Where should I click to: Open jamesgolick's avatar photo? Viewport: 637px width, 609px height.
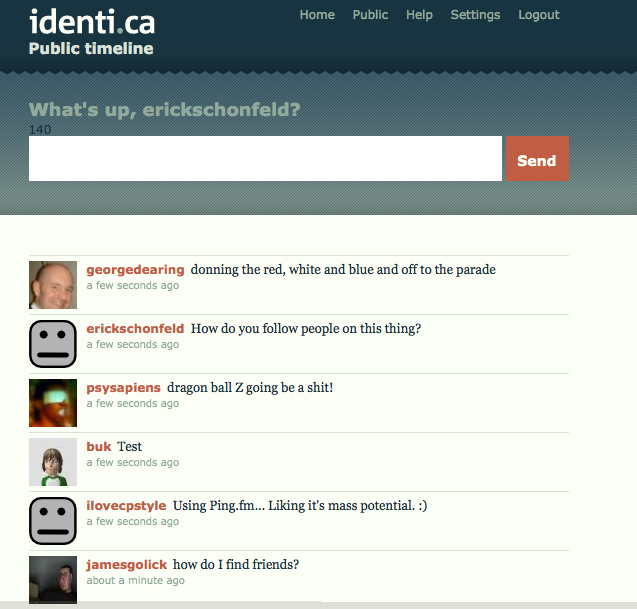click(x=53, y=579)
